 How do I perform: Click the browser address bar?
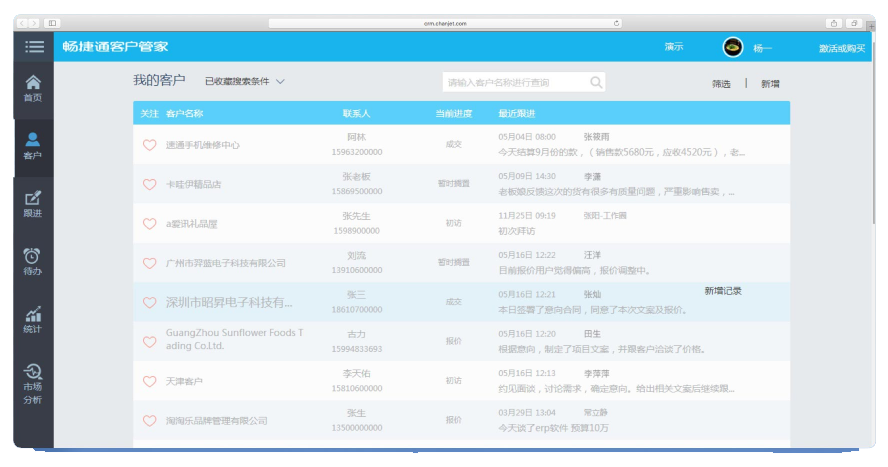coord(445,23)
